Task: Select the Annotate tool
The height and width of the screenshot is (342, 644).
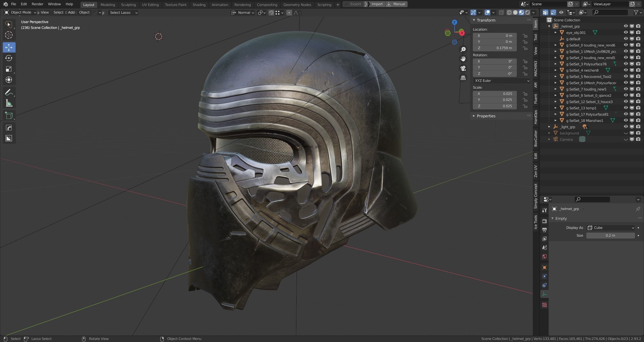Action: coord(9,92)
